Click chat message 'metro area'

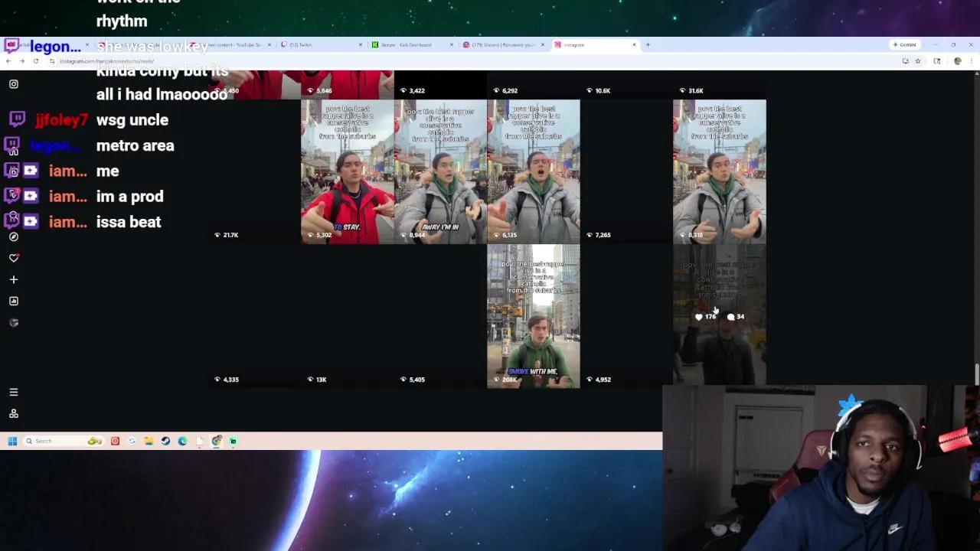(x=135, y=145)
